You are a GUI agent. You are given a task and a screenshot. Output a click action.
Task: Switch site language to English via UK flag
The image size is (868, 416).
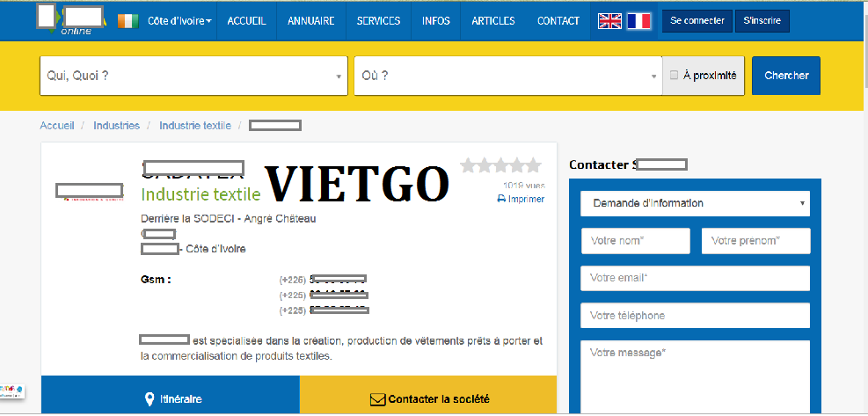(610, 21)
